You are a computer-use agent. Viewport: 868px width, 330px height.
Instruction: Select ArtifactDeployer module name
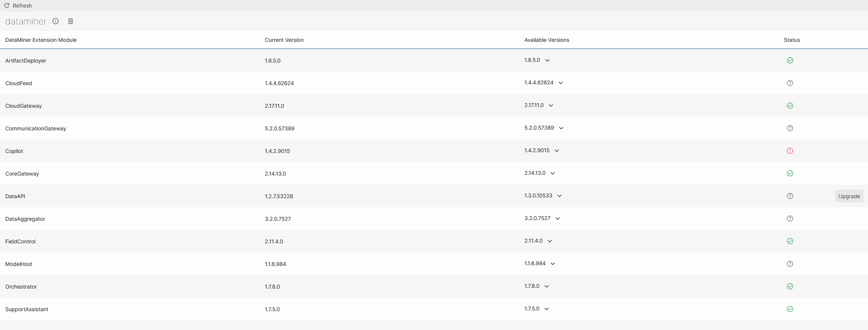pyautogui.click(x=26, y=61)
